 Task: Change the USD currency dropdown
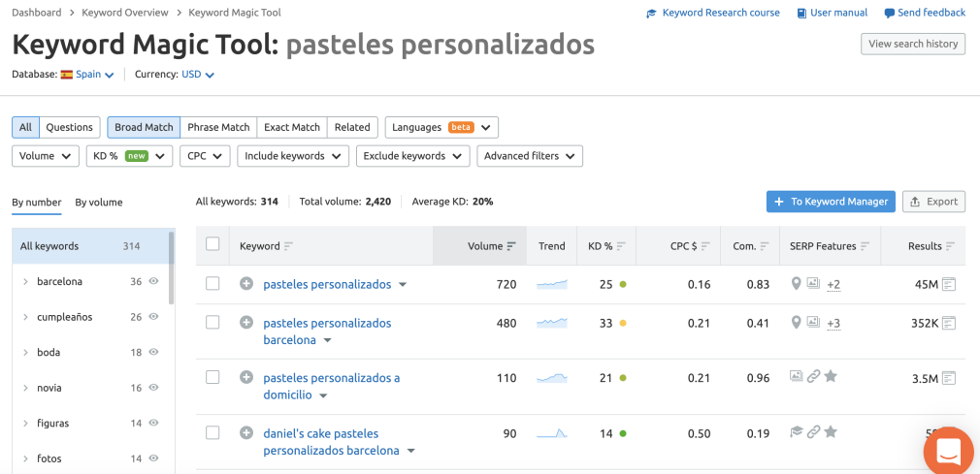click(198, 75)
